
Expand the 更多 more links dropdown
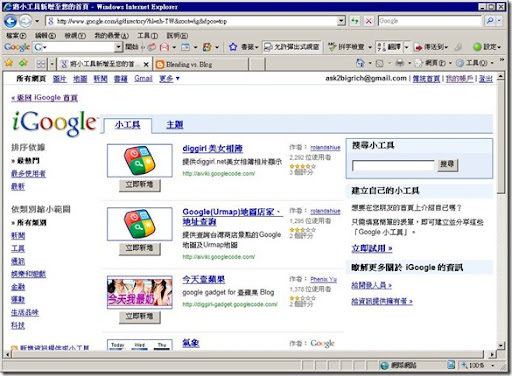click(169, 78)
